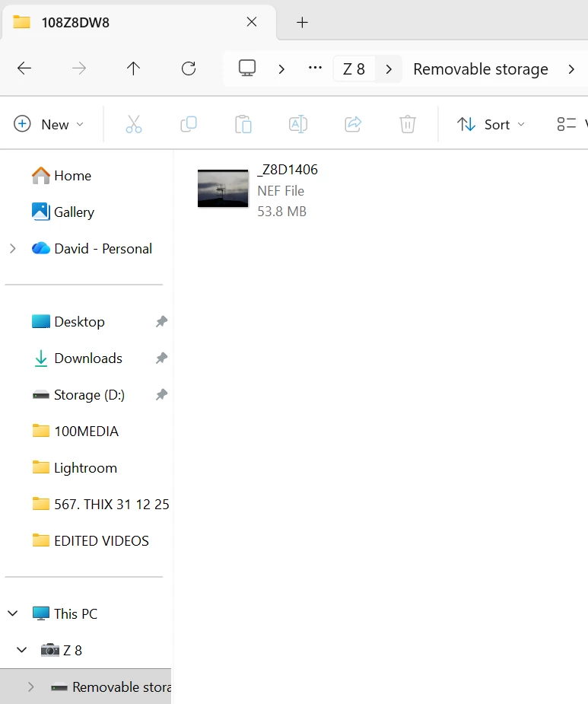Click the Share icon in toolbar
The image size is (588, 704).
coord(353,124)
